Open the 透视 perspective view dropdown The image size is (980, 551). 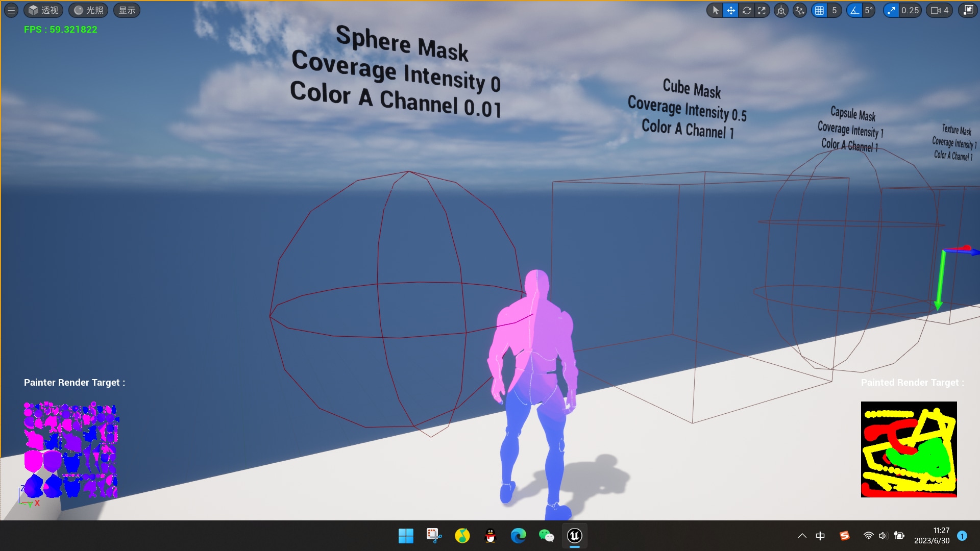[43, 10]
